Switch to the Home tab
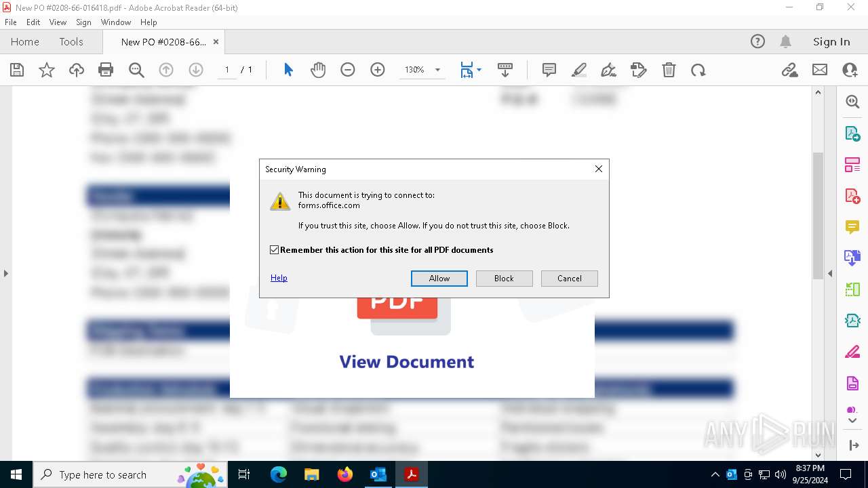Image resolution: width=868 pixels, height=488 pixels. (25, 41)
